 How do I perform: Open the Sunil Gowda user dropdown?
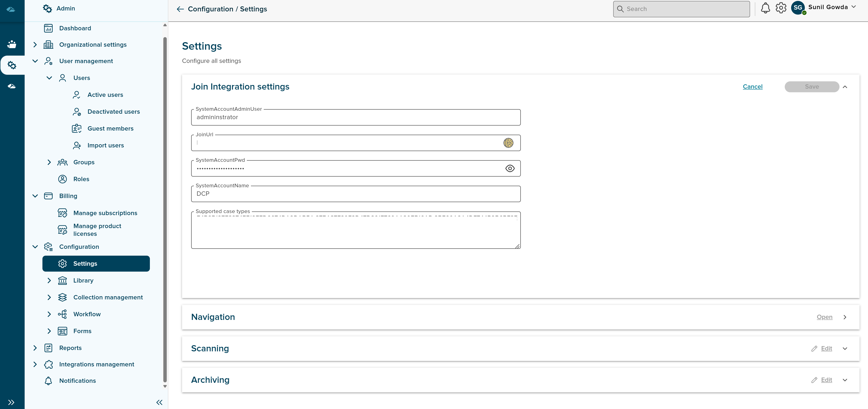853,7
